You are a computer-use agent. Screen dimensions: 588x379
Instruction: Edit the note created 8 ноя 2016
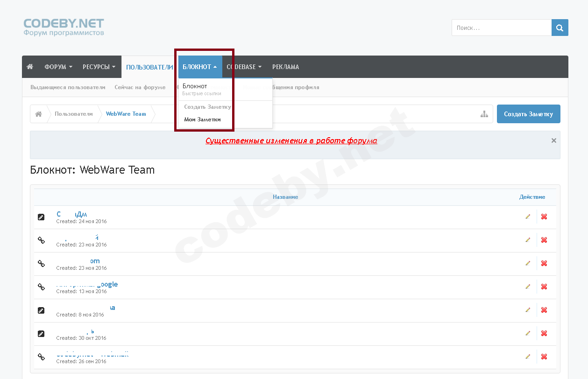pos(528,310)
